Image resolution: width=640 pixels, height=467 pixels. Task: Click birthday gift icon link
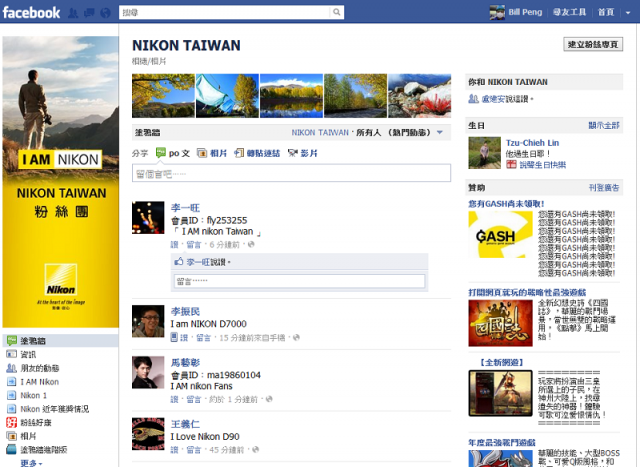511,165
